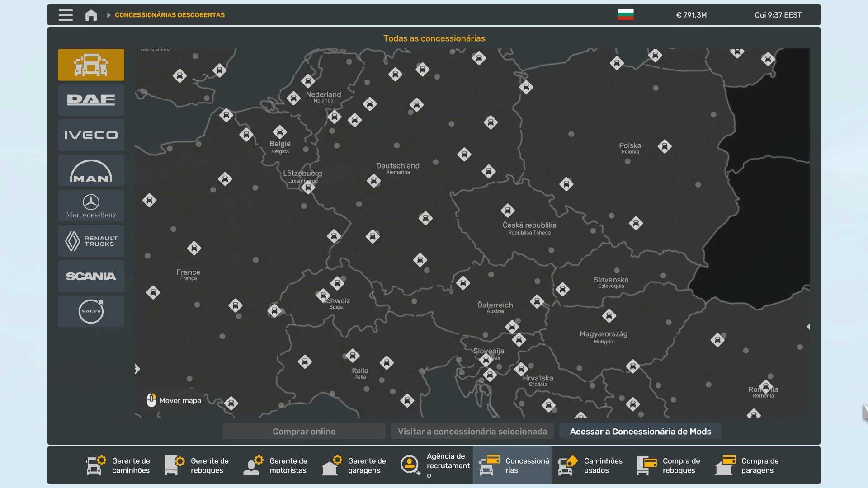Select the IVECO brand filter
Screen dimensions: 868x488
[91, 135]
